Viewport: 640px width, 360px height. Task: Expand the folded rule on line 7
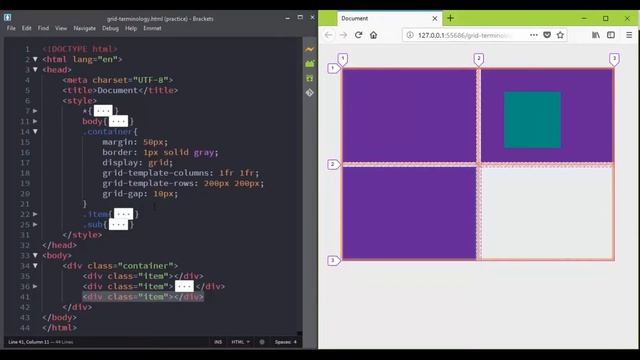[x=35, y=111]
